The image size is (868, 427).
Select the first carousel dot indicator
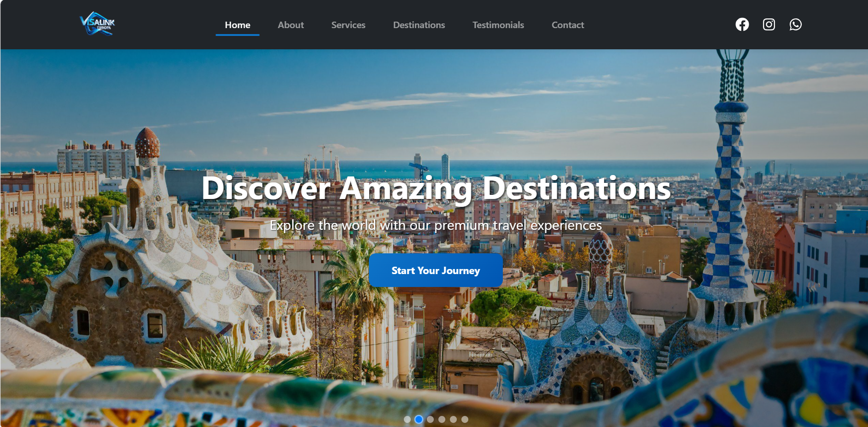pyautogui.click(x=408, y=419)
